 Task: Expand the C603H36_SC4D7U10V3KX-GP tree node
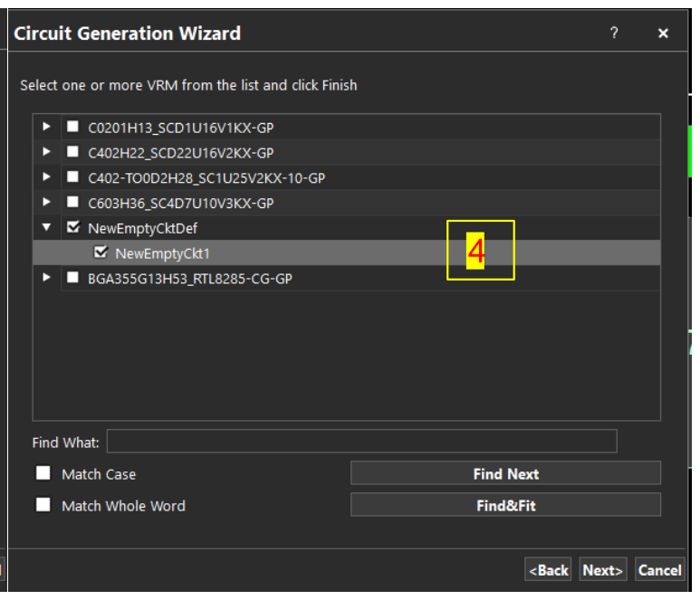click(46, 202)
